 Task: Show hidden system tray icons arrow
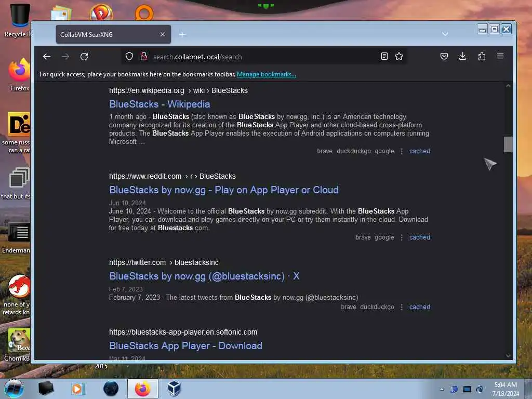coord(442,390)
